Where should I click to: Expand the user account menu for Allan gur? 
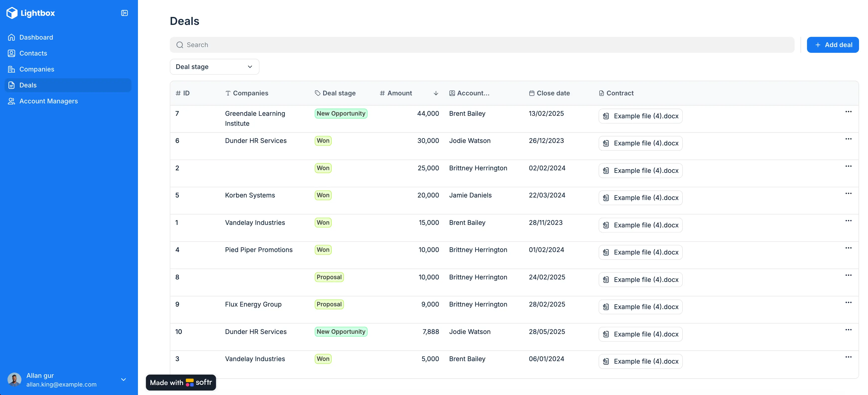[x=123, y=380]
